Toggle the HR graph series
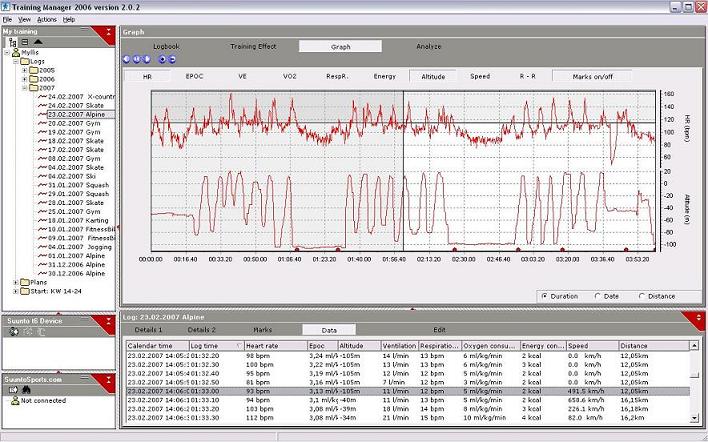 point(147,77)
